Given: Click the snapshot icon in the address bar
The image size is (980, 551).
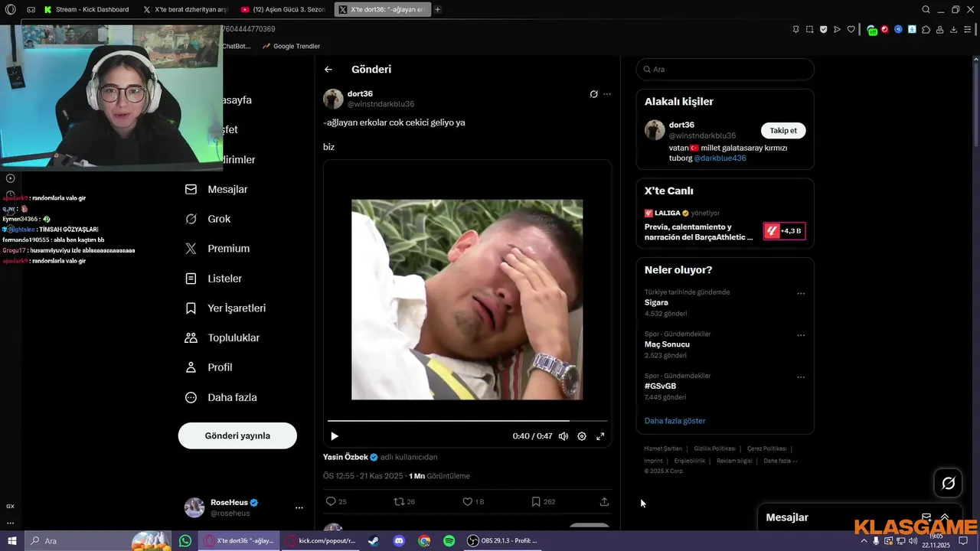Looking at the screenshot, I should (x=810, y=29).
